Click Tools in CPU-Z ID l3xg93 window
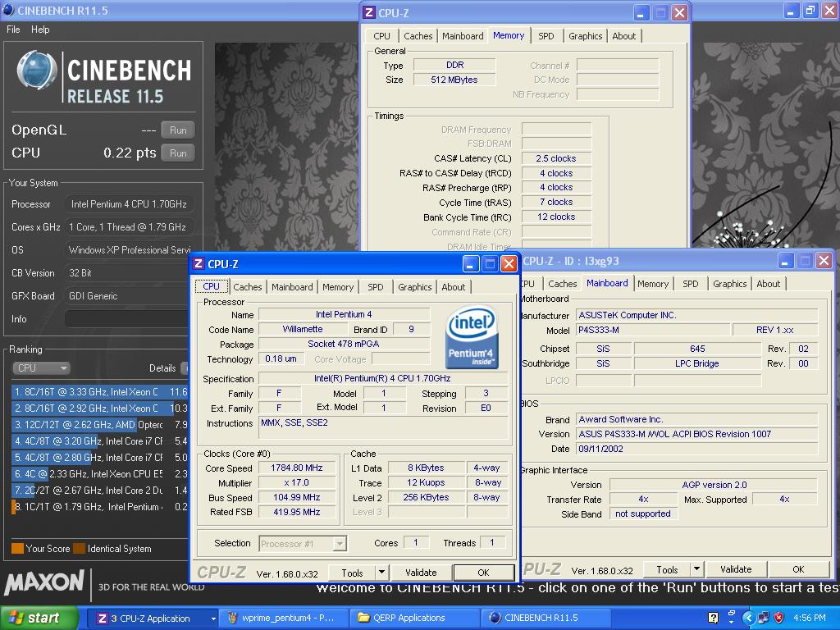 pos(667,569)
